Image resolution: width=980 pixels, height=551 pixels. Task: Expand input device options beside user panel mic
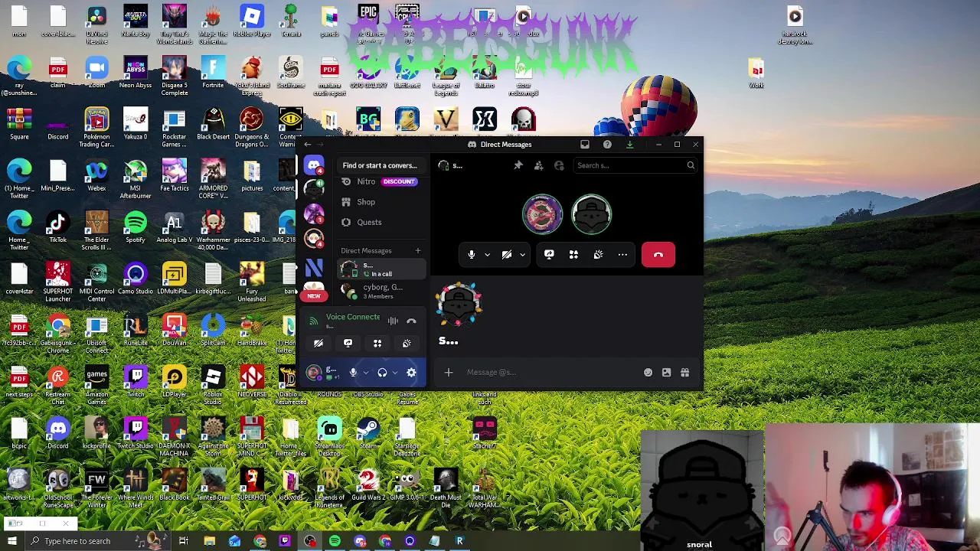point(366,373)
